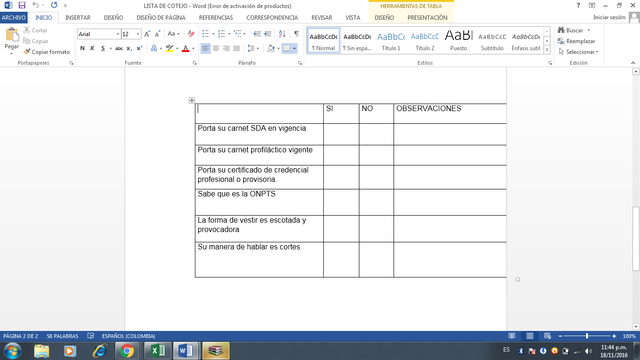
Task: Decrease paragraph indent
Action: [257, 34]
